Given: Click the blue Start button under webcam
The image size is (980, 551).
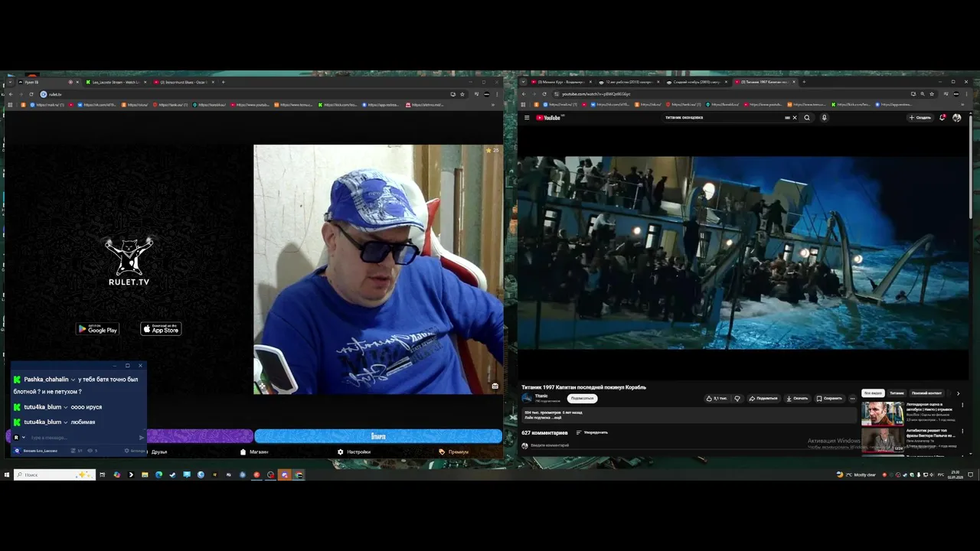Looking at the screenshot, I should tap(378, 436).
